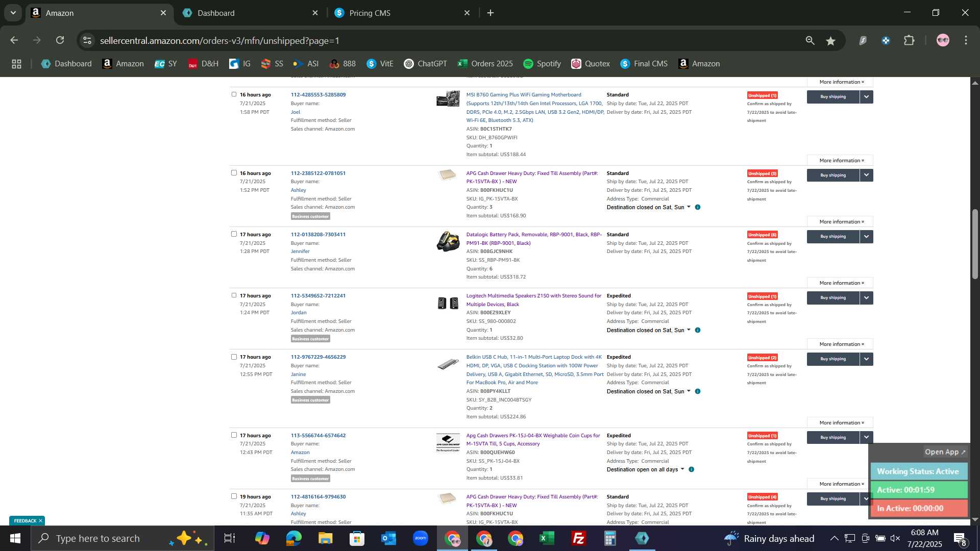Expand Buy shipping dropdown for Belkin hub order
Screen dimensions: 980x551
[x=866, y=359]
